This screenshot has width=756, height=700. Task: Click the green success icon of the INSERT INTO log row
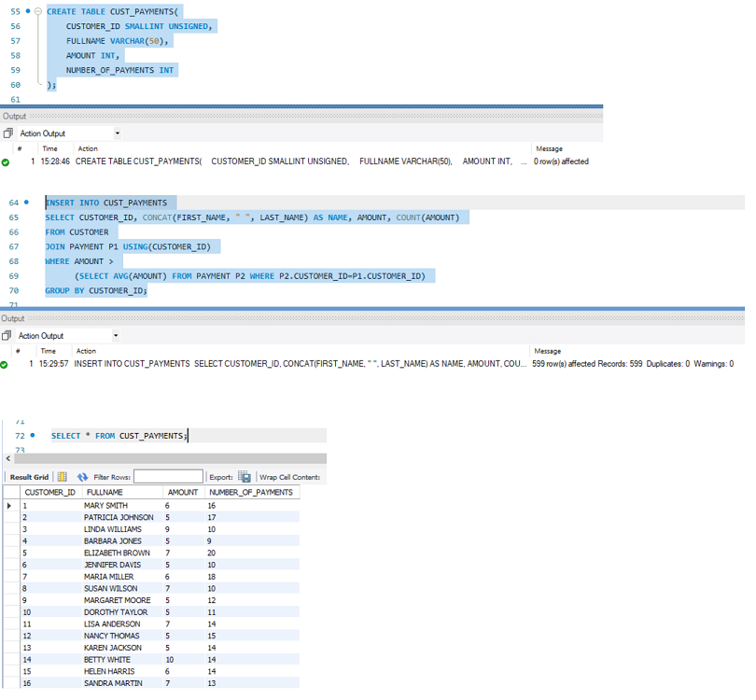point(4,365)
